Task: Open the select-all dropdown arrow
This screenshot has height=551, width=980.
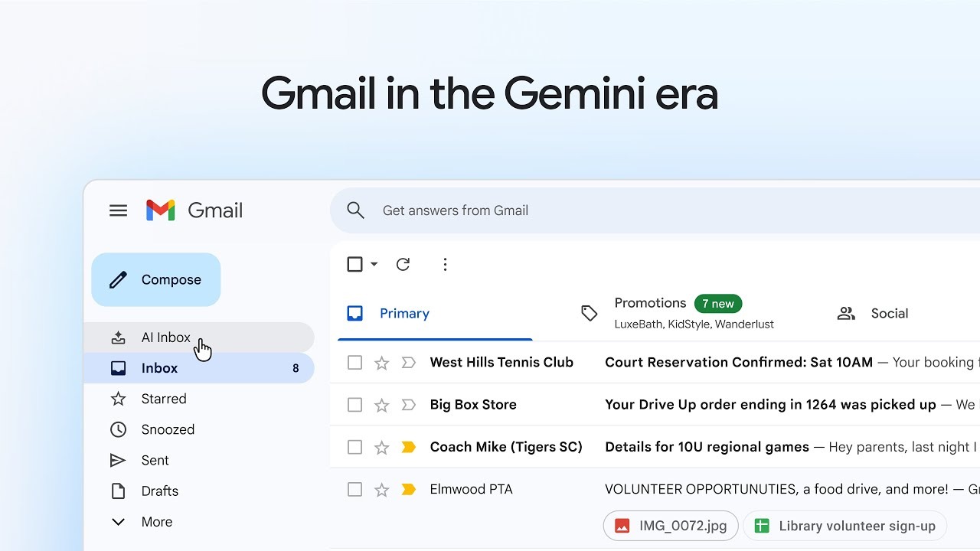Action: [x=374, y=264]
